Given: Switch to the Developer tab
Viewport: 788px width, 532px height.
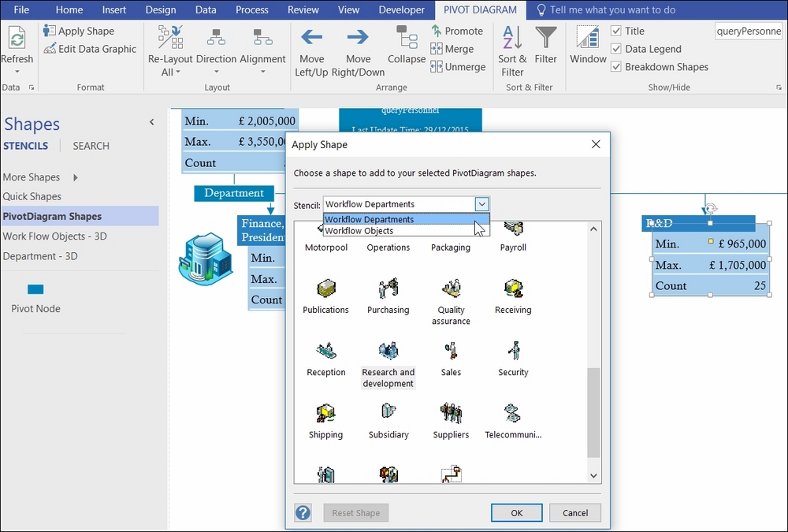Looking at the screenshot, I should coord(402,10).
